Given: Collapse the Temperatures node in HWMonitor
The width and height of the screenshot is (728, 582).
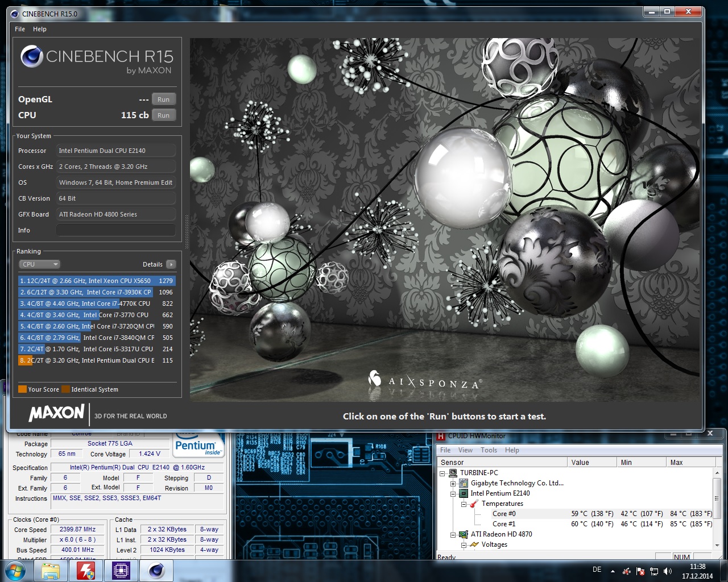Looking at the screenshot, I should coord(464,504).
